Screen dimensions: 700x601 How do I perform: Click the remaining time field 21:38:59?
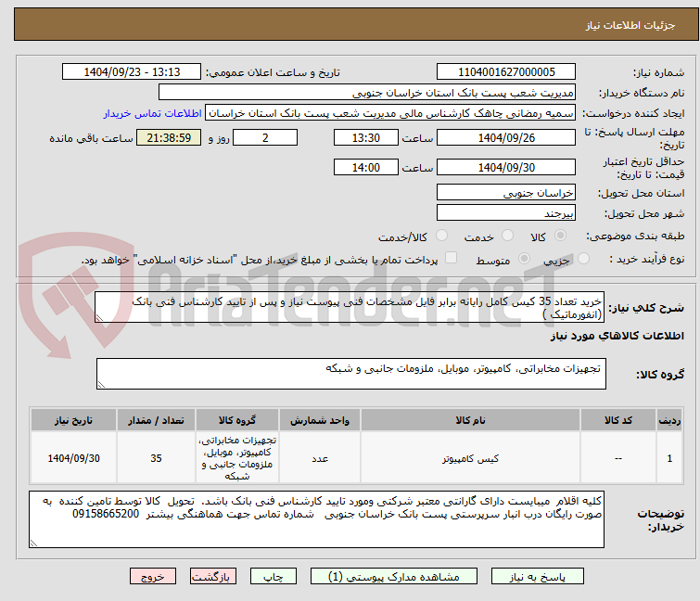[169, 137]
